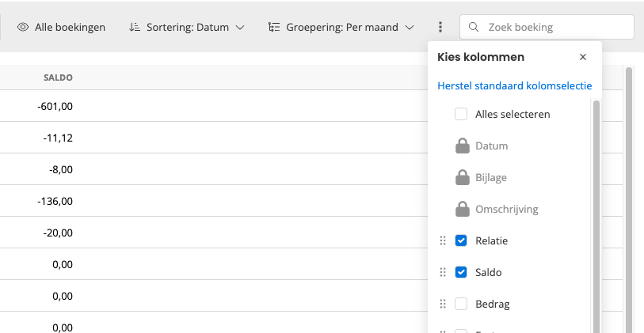The height and width of the screenshot is (333, 644).
Task: Click the drag handle next to Saldo
Action: (x=443, y=272)
